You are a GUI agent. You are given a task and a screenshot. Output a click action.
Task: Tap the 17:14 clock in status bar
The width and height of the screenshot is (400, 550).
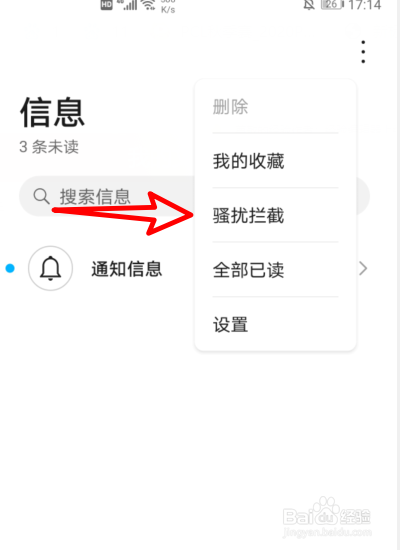point(365,5)
